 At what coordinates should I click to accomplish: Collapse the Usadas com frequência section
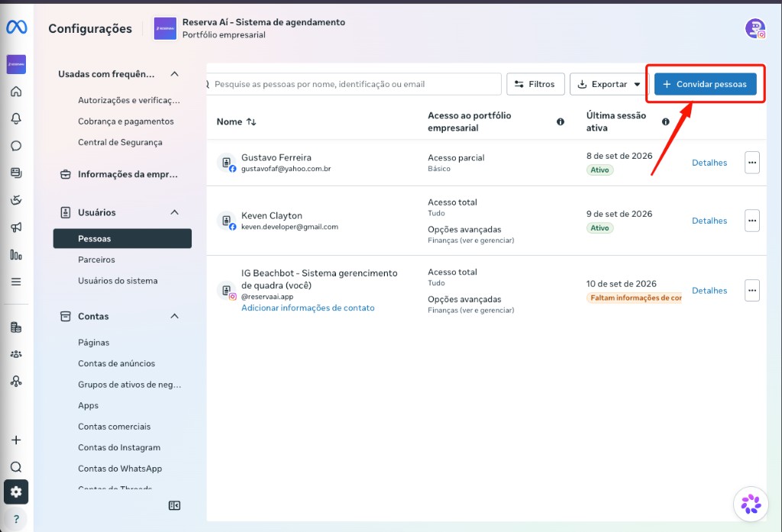tap(175, 74)
